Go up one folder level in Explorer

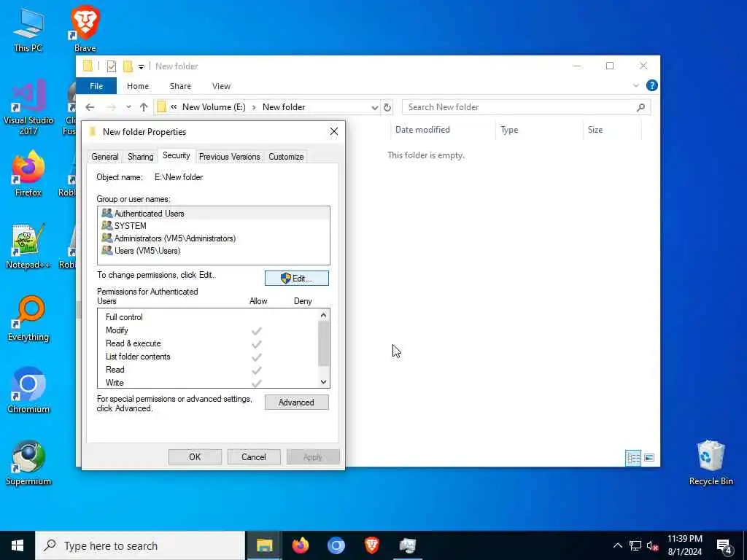[x=144, y=107]
